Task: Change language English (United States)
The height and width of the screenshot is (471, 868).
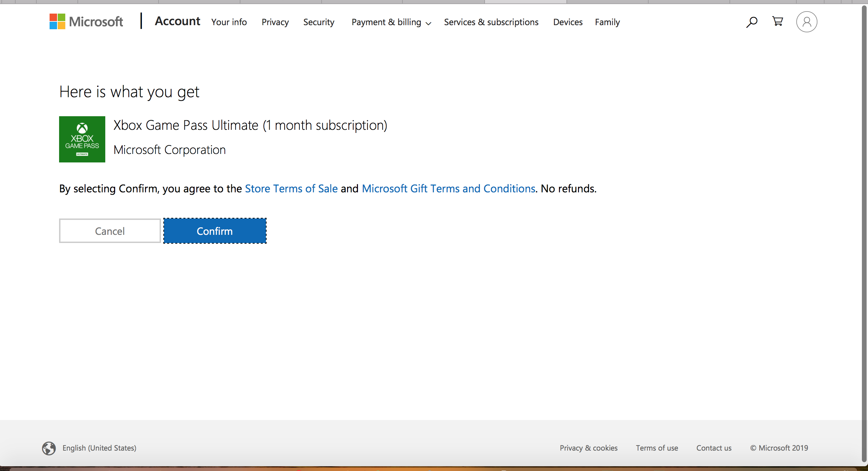Action: click(99, 448)
